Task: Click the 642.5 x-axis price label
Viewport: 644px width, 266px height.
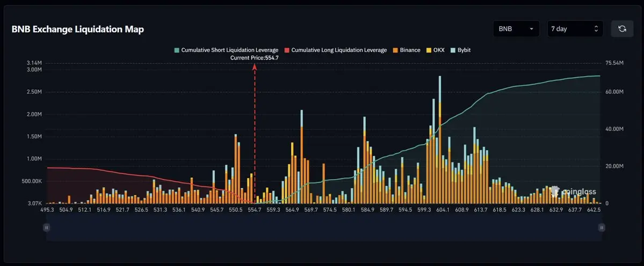Action: 594,210
